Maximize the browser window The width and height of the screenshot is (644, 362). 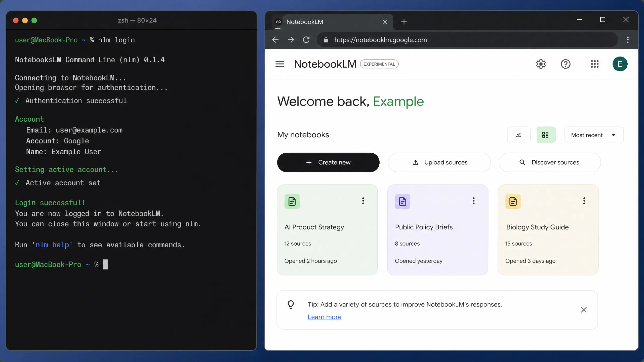[x=602, y=20]
